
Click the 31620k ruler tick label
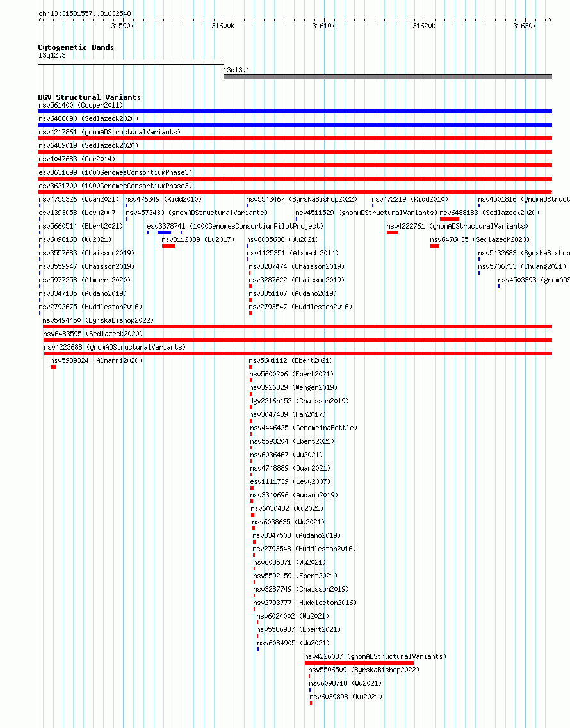(x=424, y=26)
